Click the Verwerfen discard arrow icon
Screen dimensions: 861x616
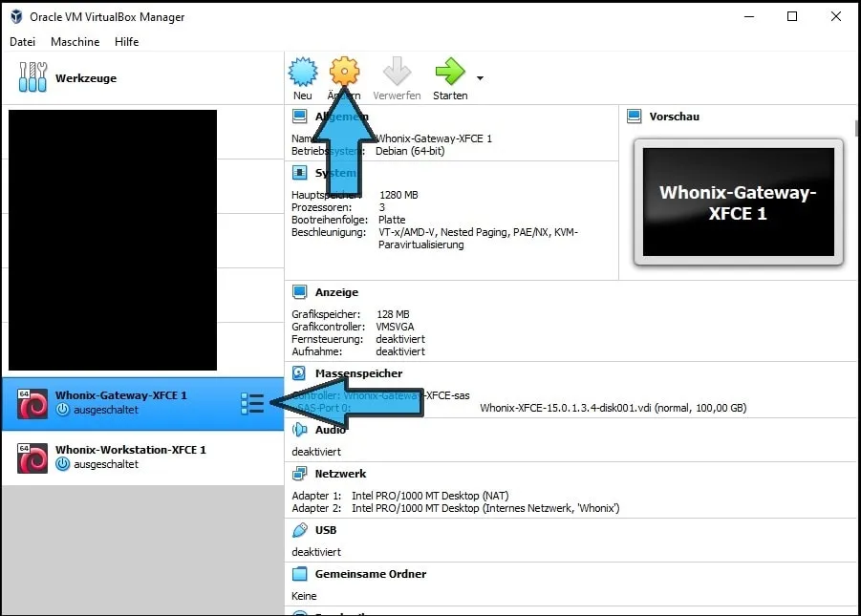click(397, 72)
